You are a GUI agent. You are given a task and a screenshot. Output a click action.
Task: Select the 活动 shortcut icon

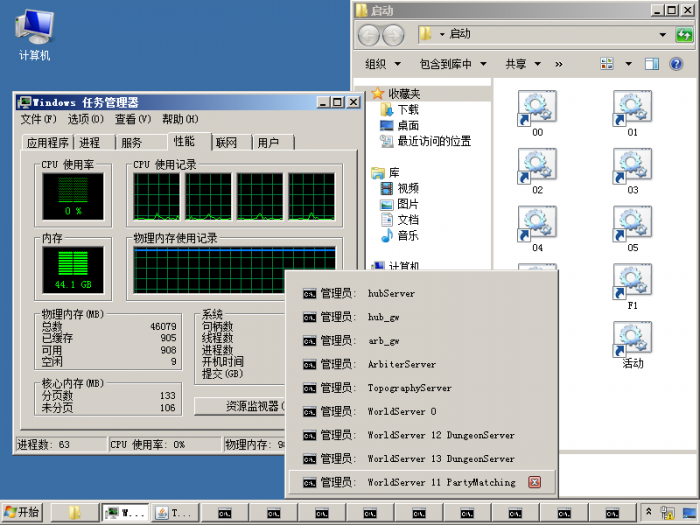pos(632,345)
